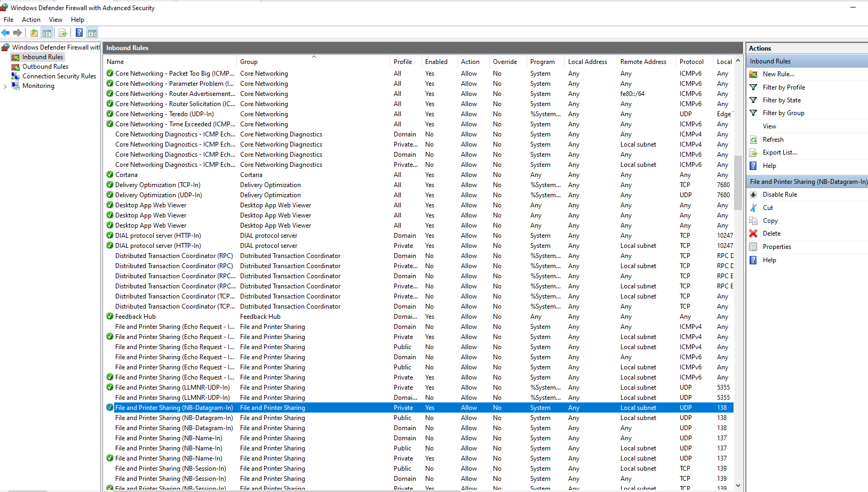Click the Filter by Profile funnel icon
Viewport: 868px width, 492px height.
(x=753, y=87)
